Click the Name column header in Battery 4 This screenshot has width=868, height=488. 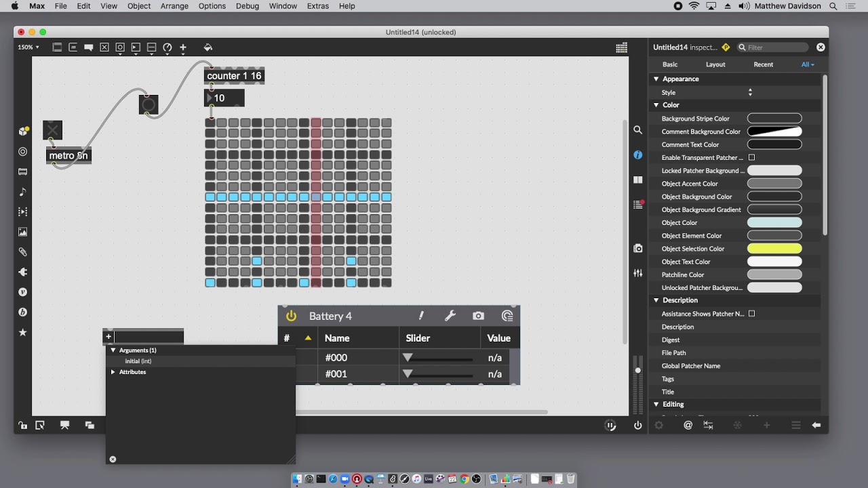point(359,338)
